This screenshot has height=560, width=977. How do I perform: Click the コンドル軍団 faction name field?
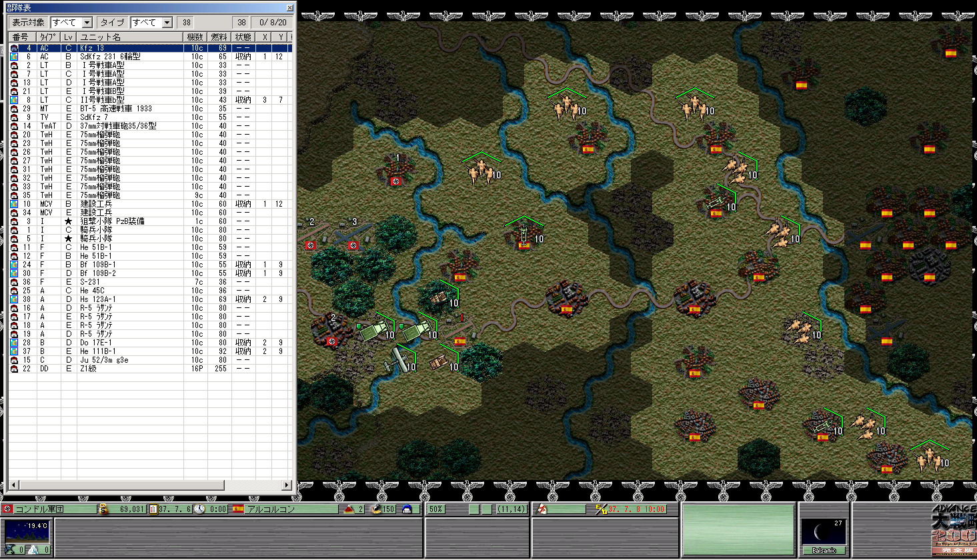pos(55,509)
